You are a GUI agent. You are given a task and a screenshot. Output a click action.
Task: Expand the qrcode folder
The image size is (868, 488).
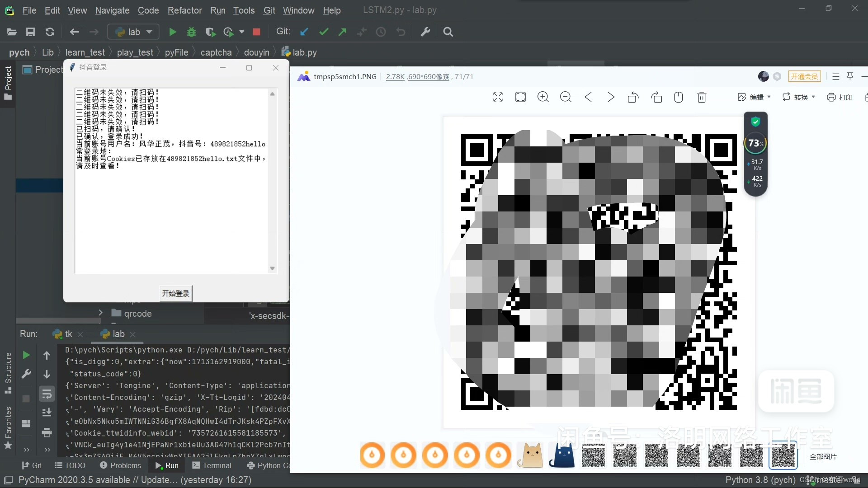click(100, 313)
